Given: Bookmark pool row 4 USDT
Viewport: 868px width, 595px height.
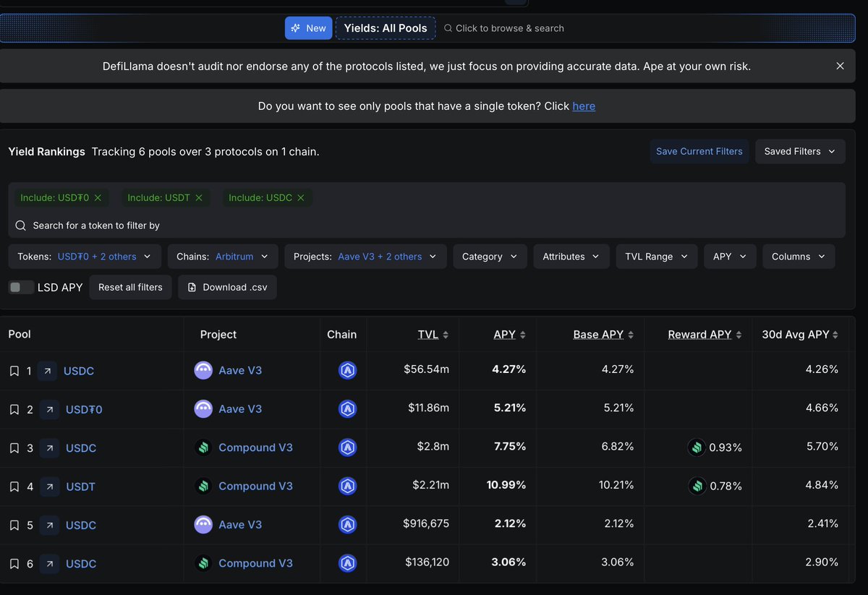Looking at the screenshot, I should click(x=14, y=487).
